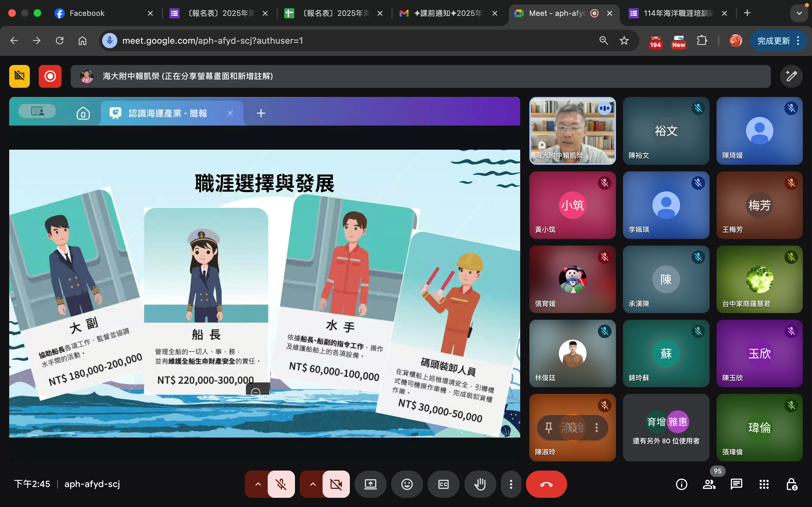Screen dimensions: 812x507
Task: Leave the call with red hang-up button
Action: pyautogui.click(x=546, y=484)
